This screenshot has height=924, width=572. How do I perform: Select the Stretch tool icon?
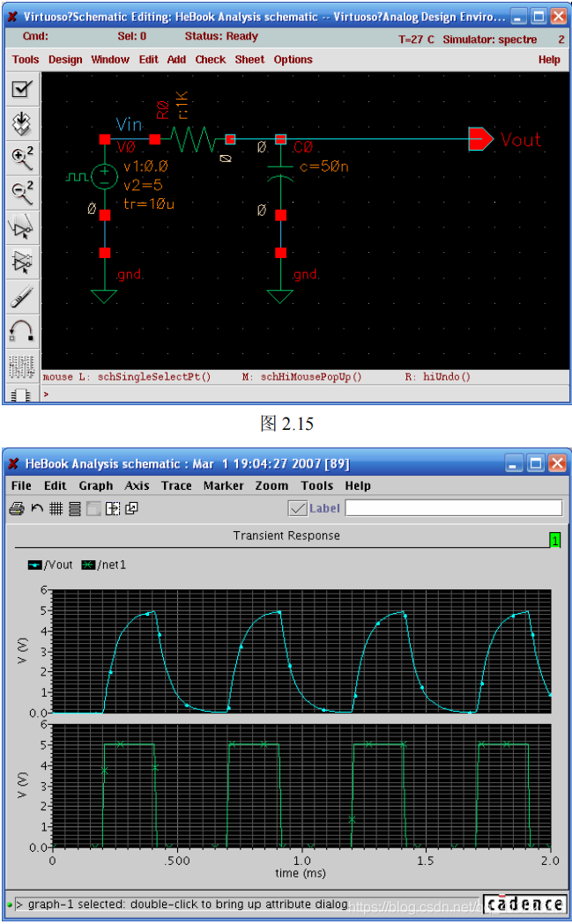(x=22, y=227)
